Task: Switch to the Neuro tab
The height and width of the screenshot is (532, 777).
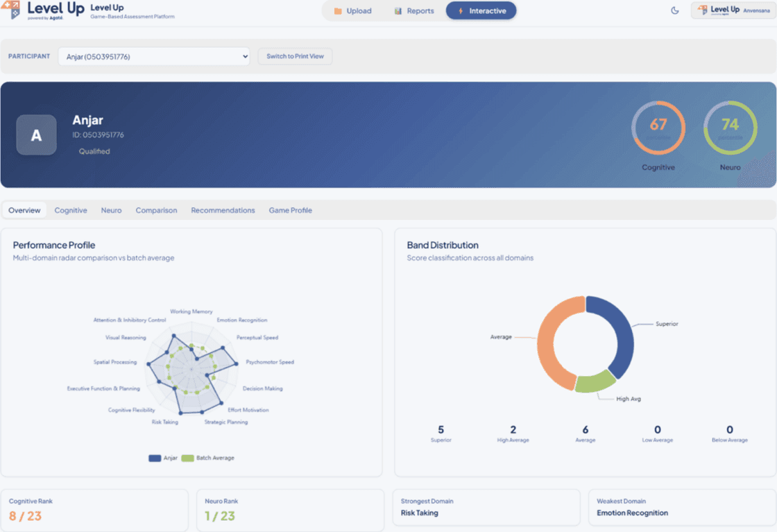Action: click(112, 210)
